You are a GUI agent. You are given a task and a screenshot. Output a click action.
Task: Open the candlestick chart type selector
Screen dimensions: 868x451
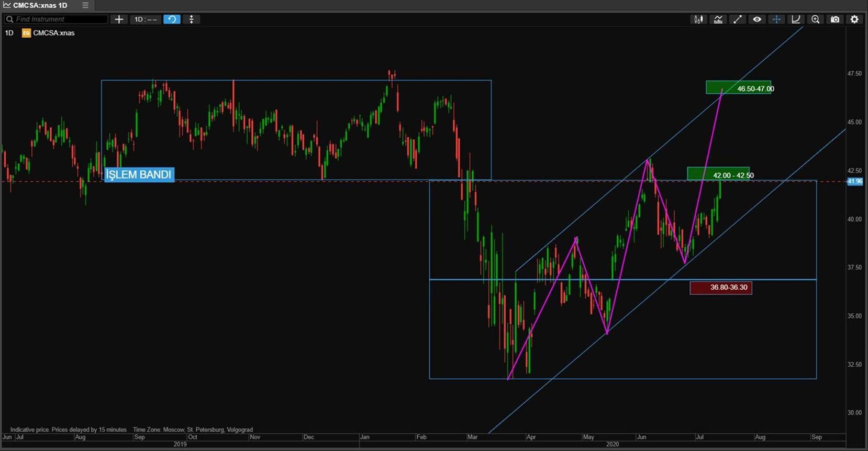tap(698, 19)
